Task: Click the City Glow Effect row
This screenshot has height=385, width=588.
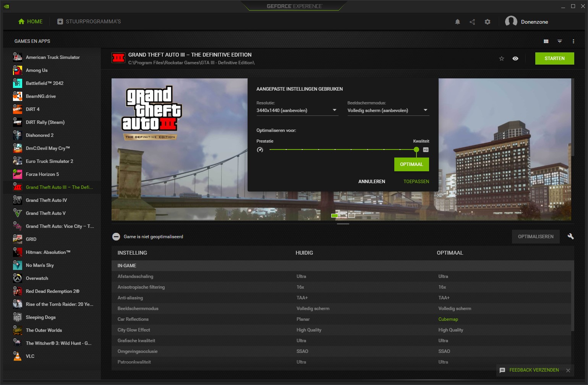Action: [x=341, y=330]
